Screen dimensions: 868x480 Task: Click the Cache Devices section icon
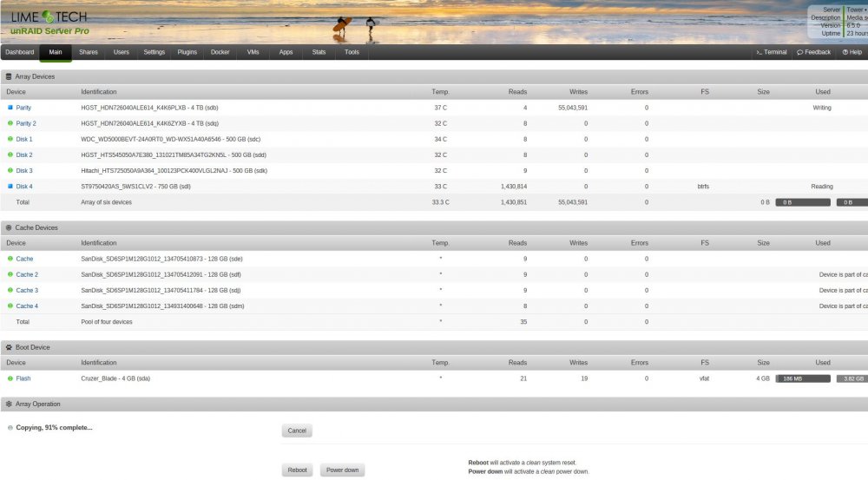pos(9,227)
